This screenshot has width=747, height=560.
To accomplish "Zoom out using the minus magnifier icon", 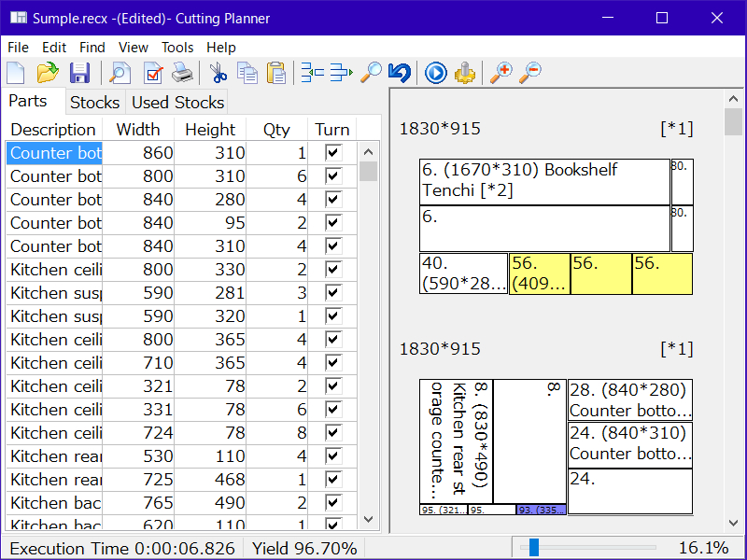I will coord(530,73).
